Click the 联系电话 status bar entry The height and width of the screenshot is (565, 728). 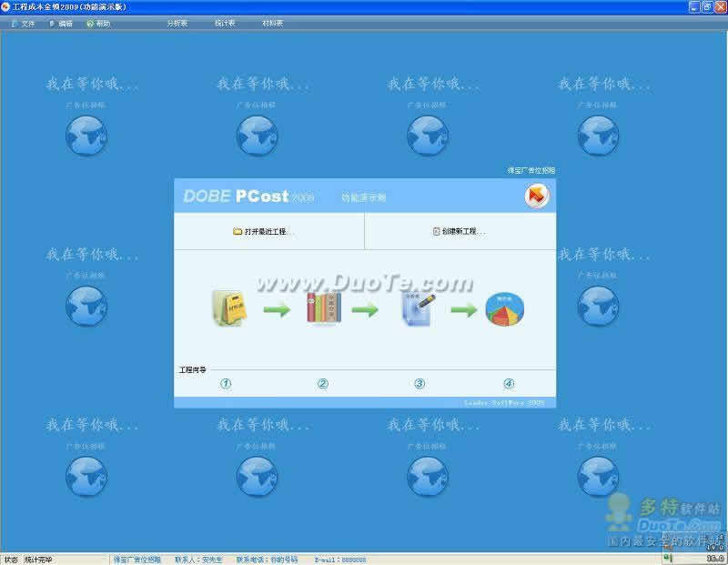pos(267,560)
